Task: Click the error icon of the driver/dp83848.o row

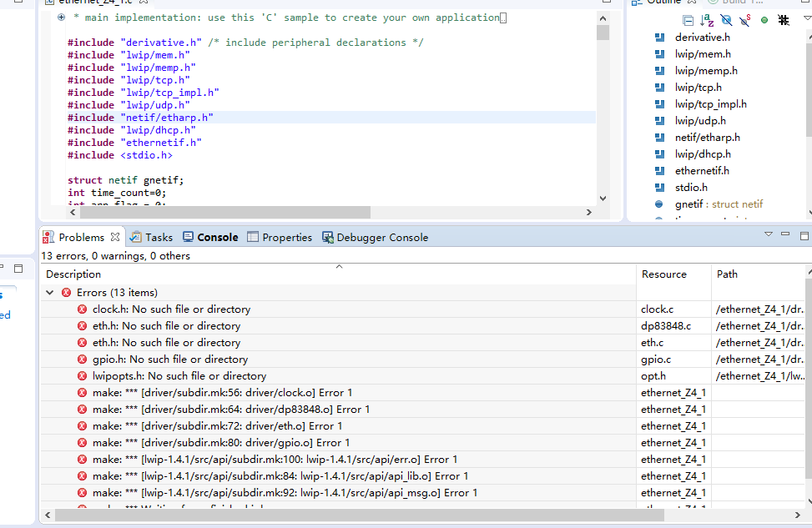Action: pos(82,409)
